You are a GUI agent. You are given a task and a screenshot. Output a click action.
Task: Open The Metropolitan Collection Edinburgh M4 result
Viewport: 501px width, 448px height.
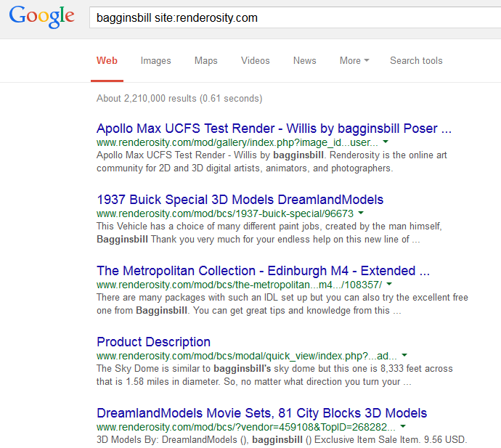tap(264, 271)
